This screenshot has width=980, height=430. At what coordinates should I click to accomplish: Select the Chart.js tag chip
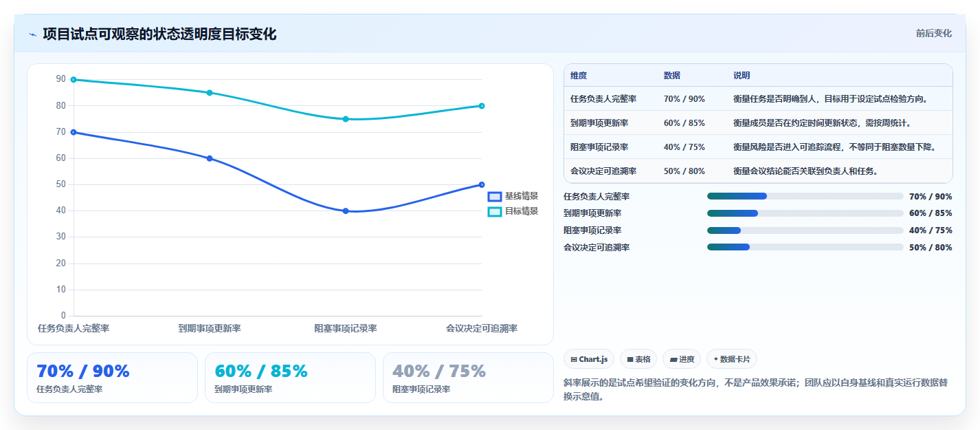coord(589,359)
